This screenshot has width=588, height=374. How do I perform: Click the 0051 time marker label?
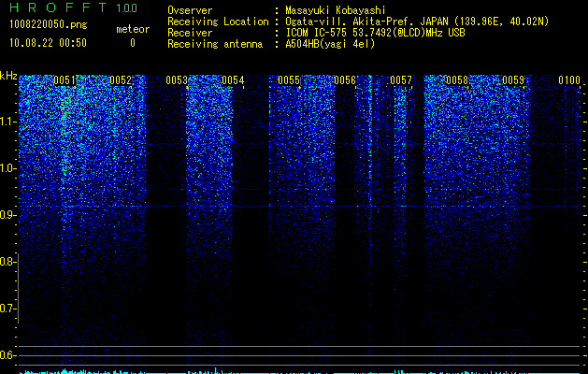[x=65, y=80]
